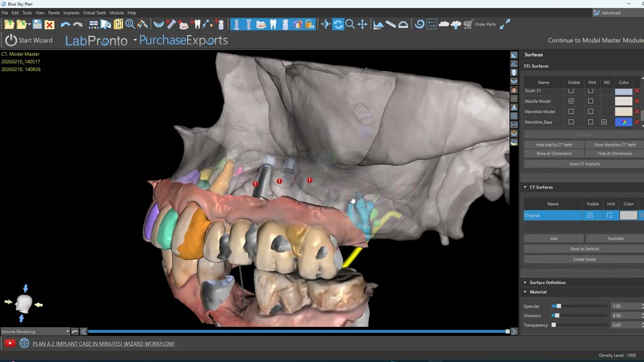Click Create Model button

(x=584, y=259)
